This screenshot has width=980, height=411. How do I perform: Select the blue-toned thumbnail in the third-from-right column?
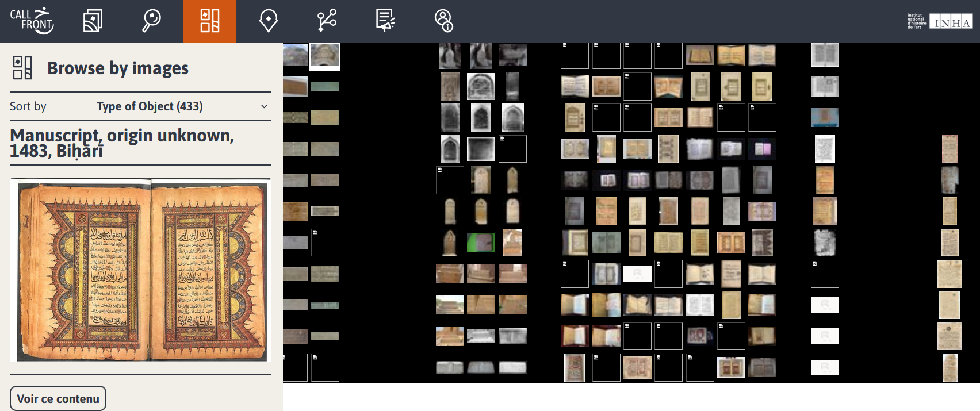point(825,117)
